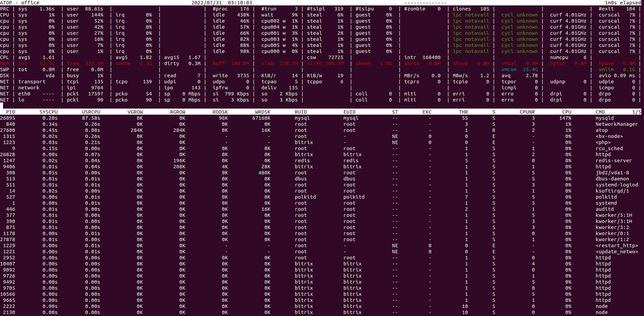The image size is (644, 316).
Task: Click the vmlim 6.1G value
Action: point(617,69)
